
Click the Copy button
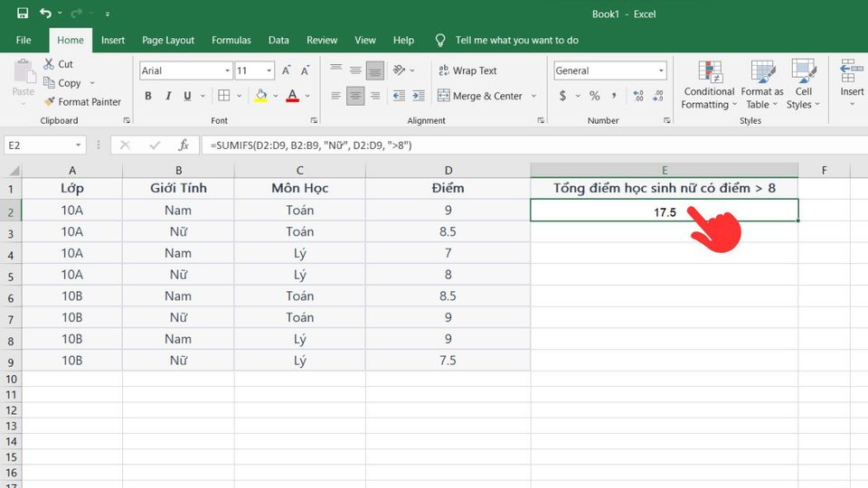[62, 83]
